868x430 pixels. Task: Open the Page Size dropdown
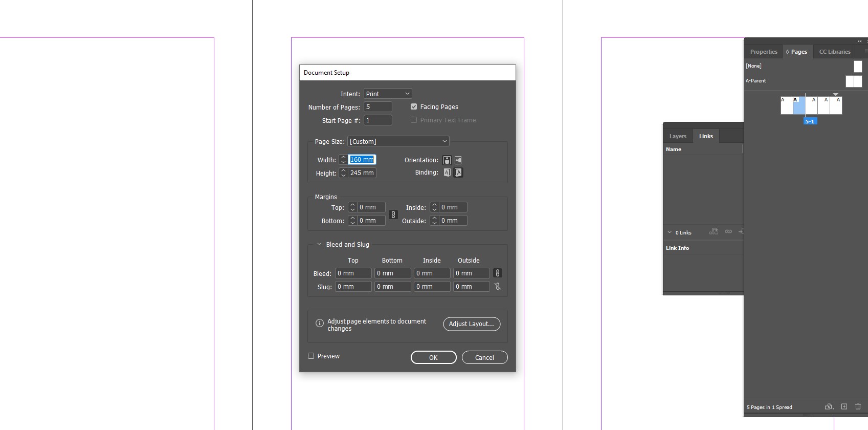pyautogui.click(x=398, y=141)
